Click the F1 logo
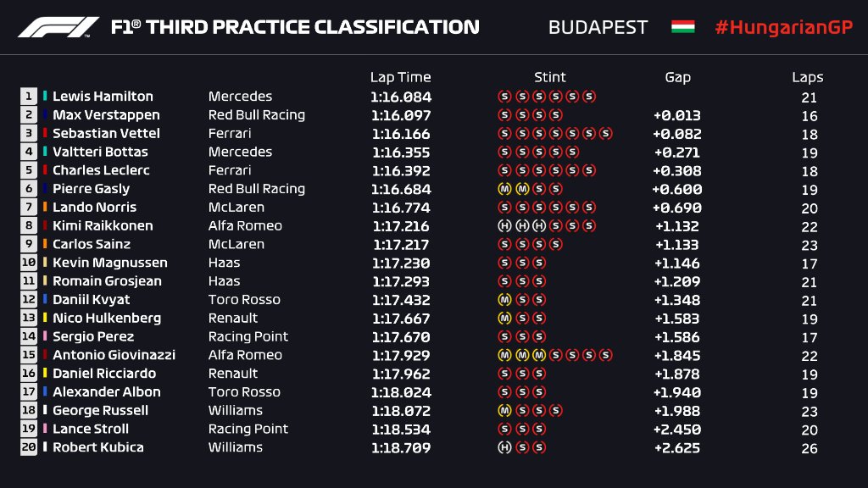Screen dimensions: 868x488 coord(58,27)
